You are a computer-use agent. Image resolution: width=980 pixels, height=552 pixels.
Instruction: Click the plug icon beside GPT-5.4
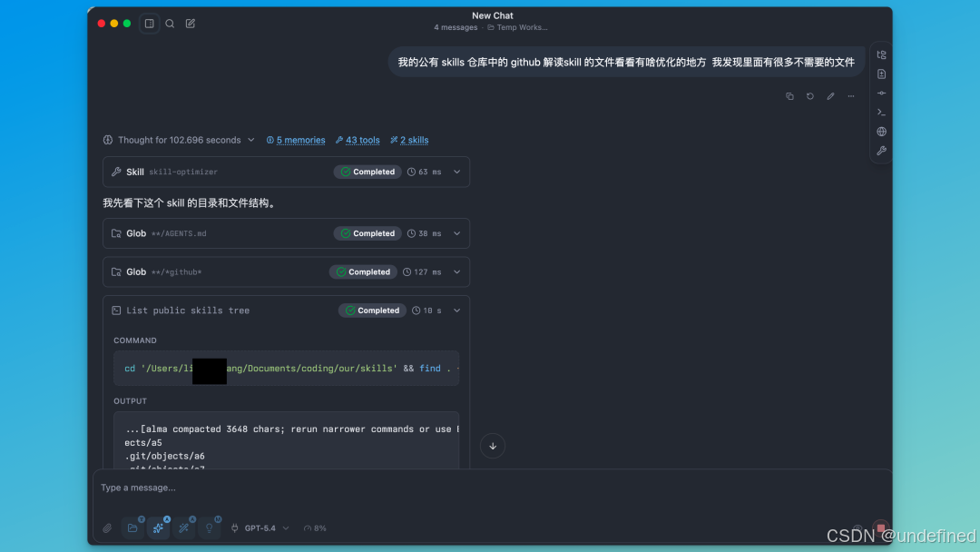pos(235,528)
